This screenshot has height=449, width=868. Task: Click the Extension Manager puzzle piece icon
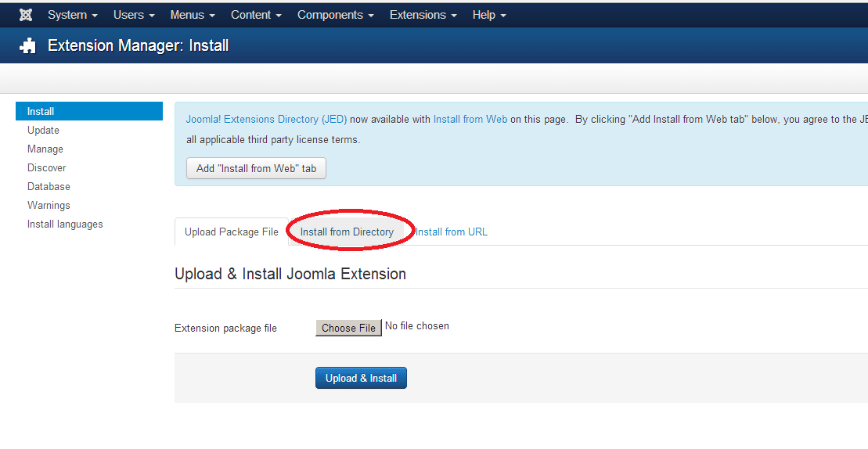pyautogui.click(x=27, y=46)
